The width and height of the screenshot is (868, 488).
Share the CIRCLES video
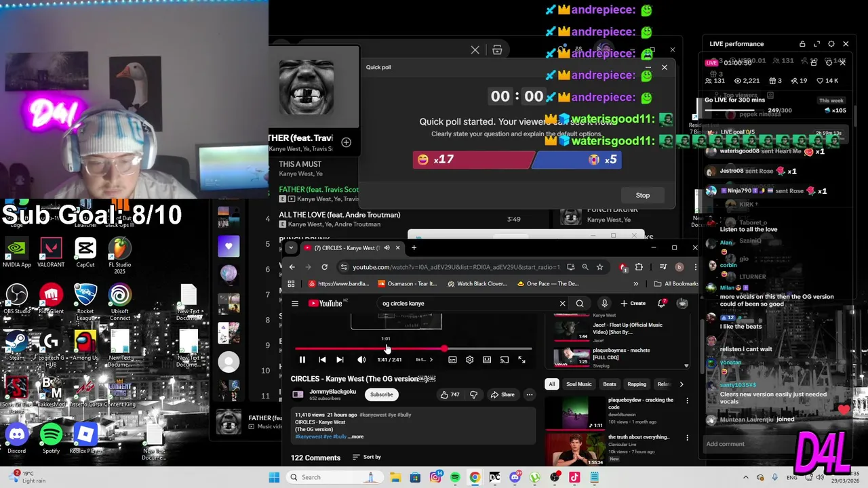click(502, 394)
